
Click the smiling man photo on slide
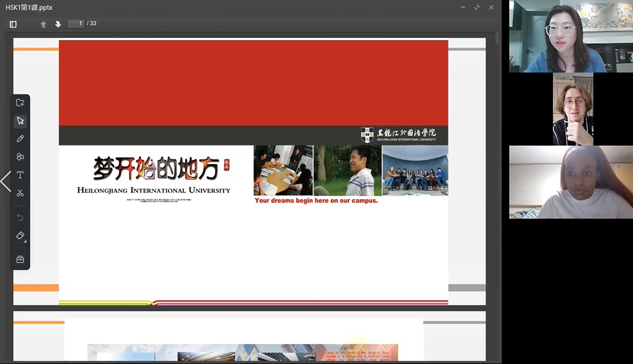click(348, 170)
